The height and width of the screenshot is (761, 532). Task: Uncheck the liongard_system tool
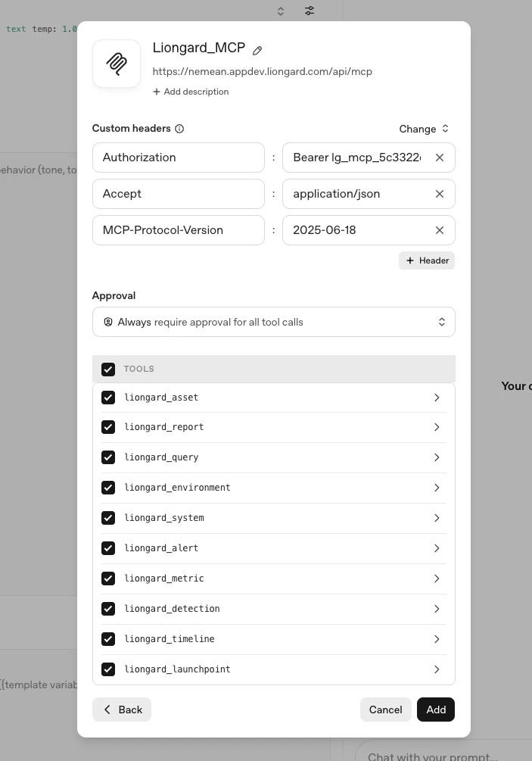coord(108,518)
